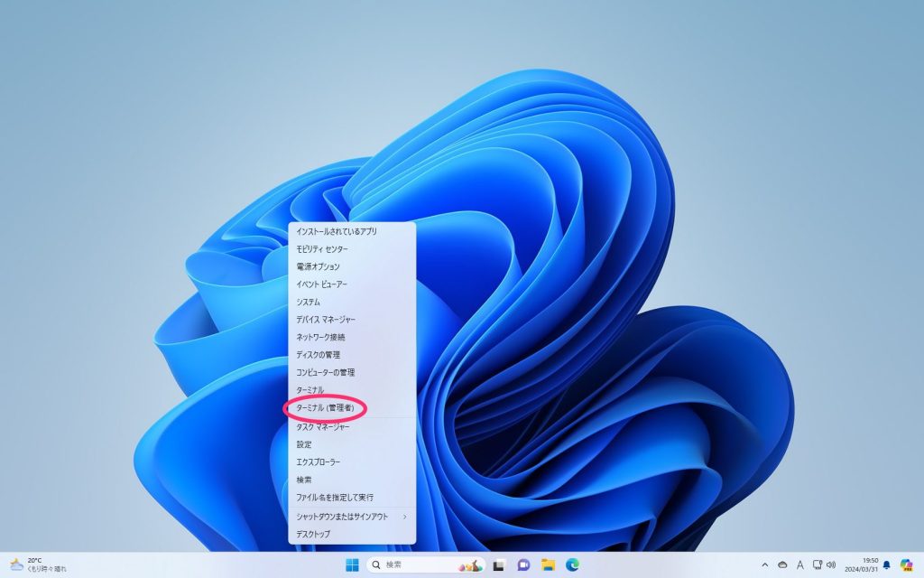This screenshot has height=578, width=924.
Task: Launch ターミナル (管理者) from the menu
Action: coord(352,408)
